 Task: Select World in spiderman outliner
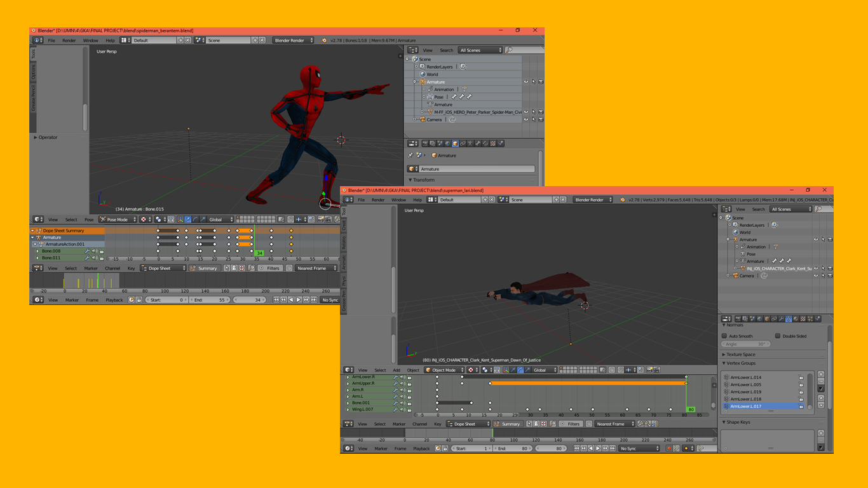click(x=432, y=74)
